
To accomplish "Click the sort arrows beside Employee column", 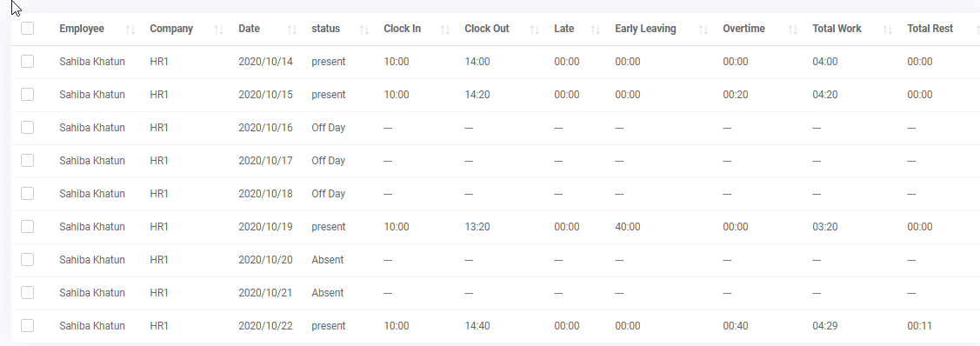I will coord(130,30).
